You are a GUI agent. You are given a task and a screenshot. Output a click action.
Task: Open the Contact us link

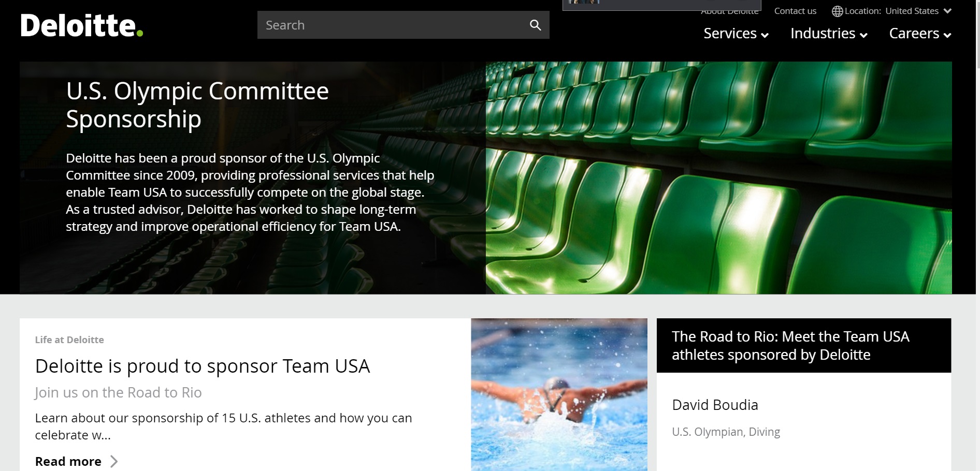[795, 11]
